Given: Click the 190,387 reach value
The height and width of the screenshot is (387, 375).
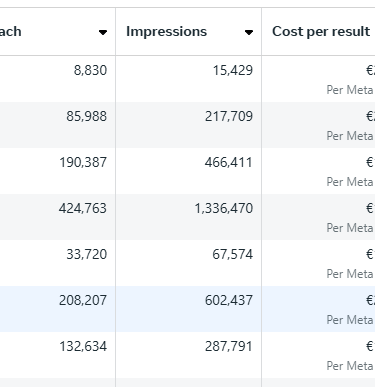Looking at the screenshot, I should 83,162.
